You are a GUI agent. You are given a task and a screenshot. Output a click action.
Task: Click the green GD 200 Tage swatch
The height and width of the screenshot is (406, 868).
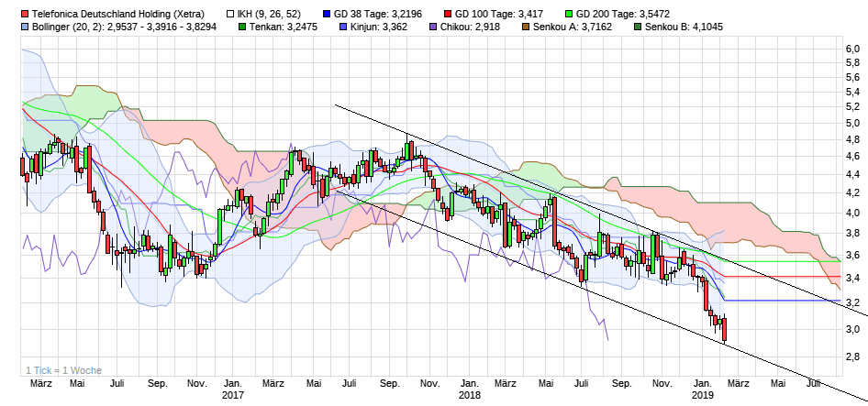(569, 14)
